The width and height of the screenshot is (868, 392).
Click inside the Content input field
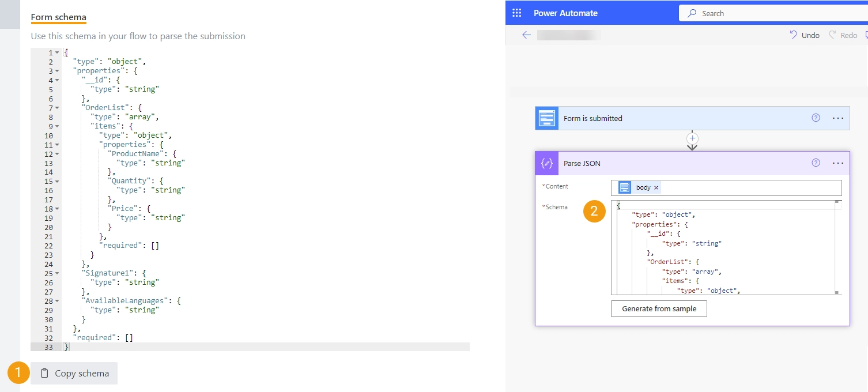pos(726,187)
